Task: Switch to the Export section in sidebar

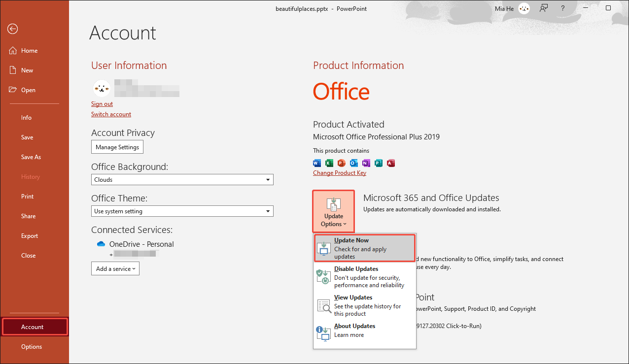Action: tap(30, 235)
